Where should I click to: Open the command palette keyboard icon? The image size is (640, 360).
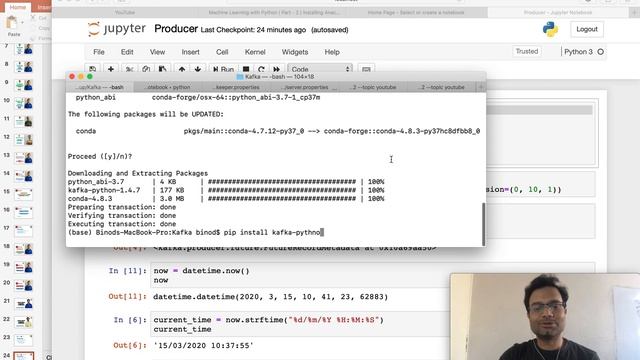366,69
